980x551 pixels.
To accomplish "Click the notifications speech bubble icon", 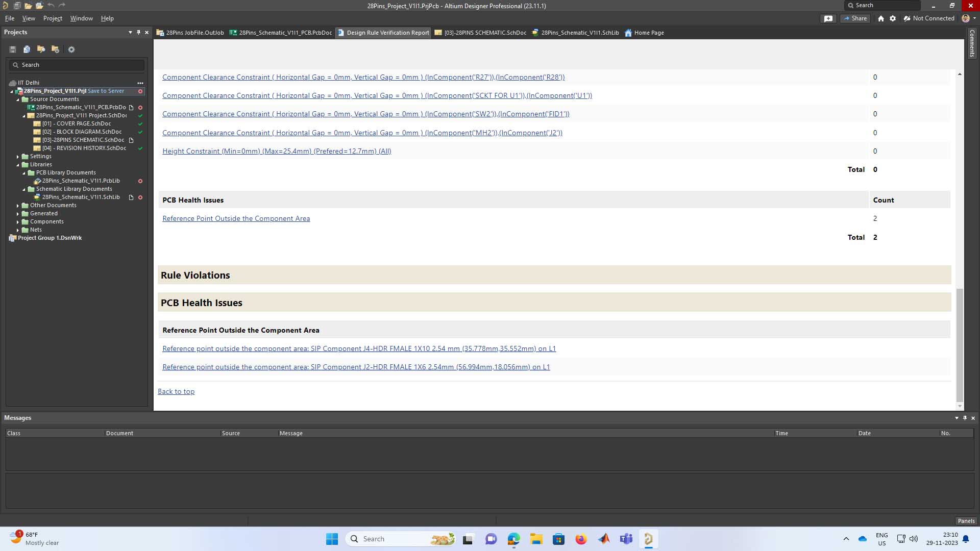I will (828, 18).
